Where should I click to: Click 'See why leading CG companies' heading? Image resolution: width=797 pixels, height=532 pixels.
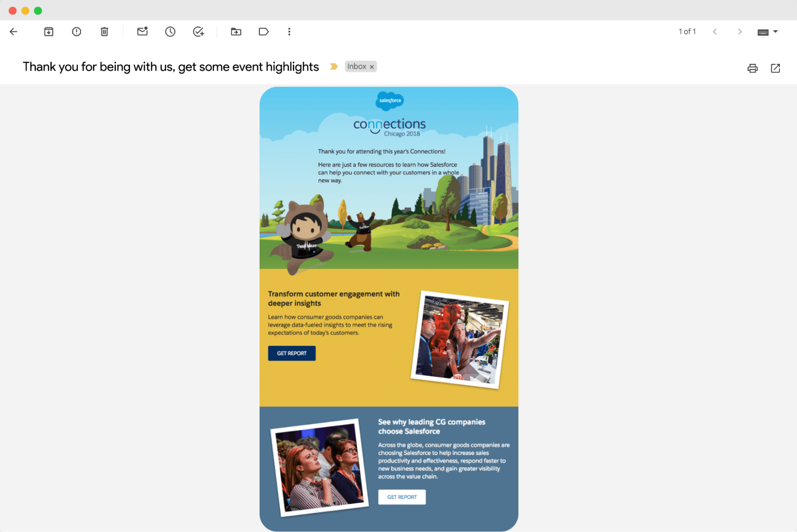click(431, 427)
